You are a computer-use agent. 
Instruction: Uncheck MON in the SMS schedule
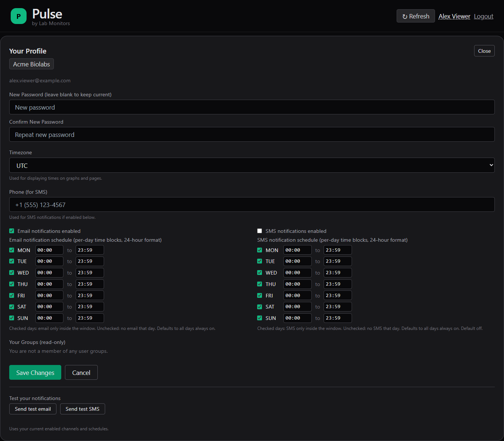[x=260, y=250]
